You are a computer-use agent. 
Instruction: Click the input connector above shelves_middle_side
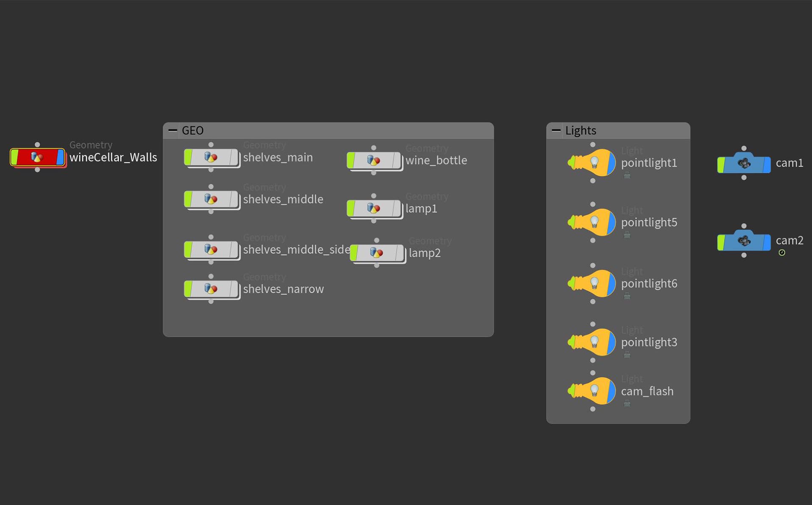click(x=211, y=237)
